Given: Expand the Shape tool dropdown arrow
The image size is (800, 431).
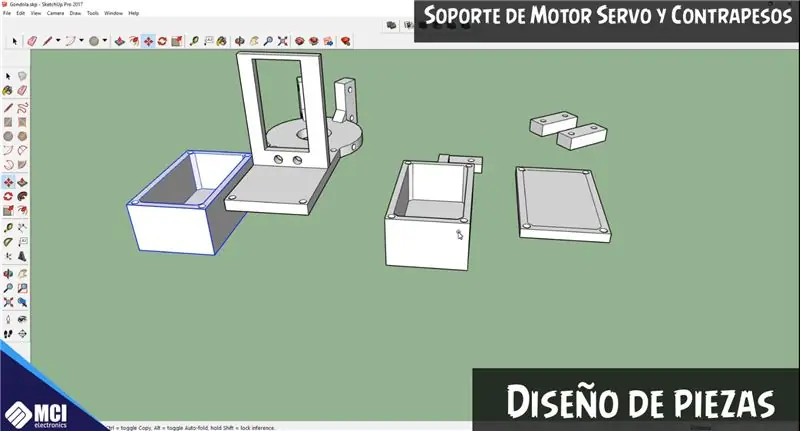Looking at the screenshot, I should coord(105,40).
